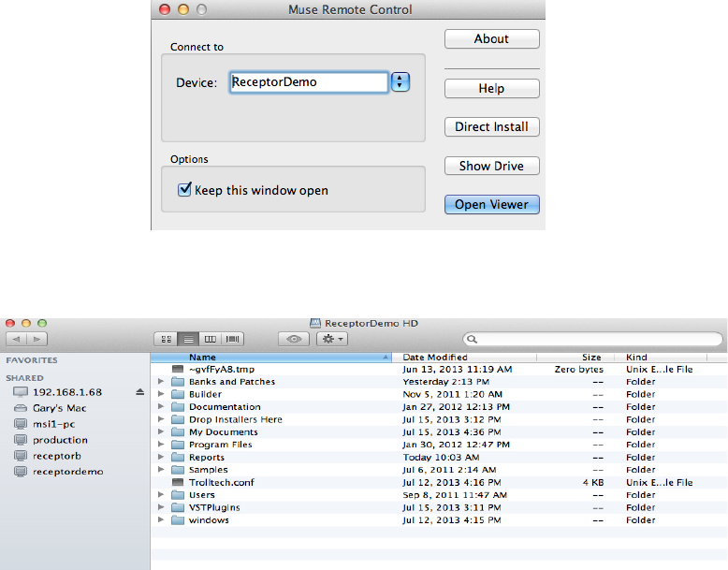Screen dimensions: 728x570
Task: Click the SHARED sidebar heading
Action: click(24, 378)
